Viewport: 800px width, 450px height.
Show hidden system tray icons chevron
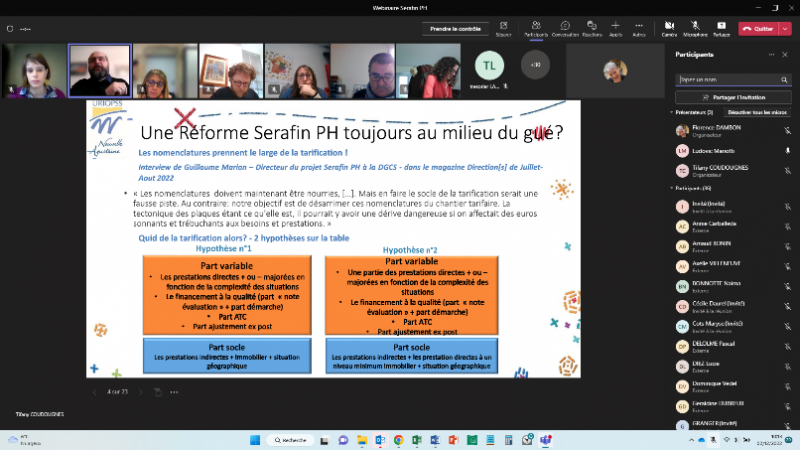[x=691, y=440]
